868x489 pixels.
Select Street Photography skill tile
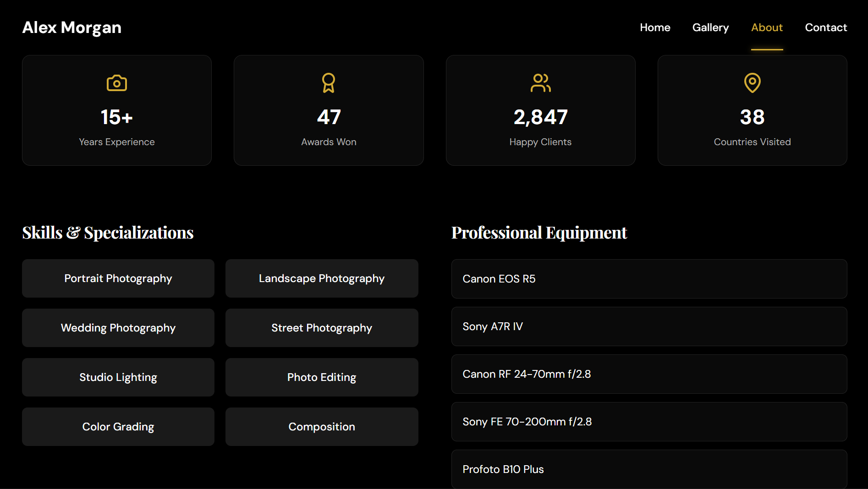[x=322, y=328]
